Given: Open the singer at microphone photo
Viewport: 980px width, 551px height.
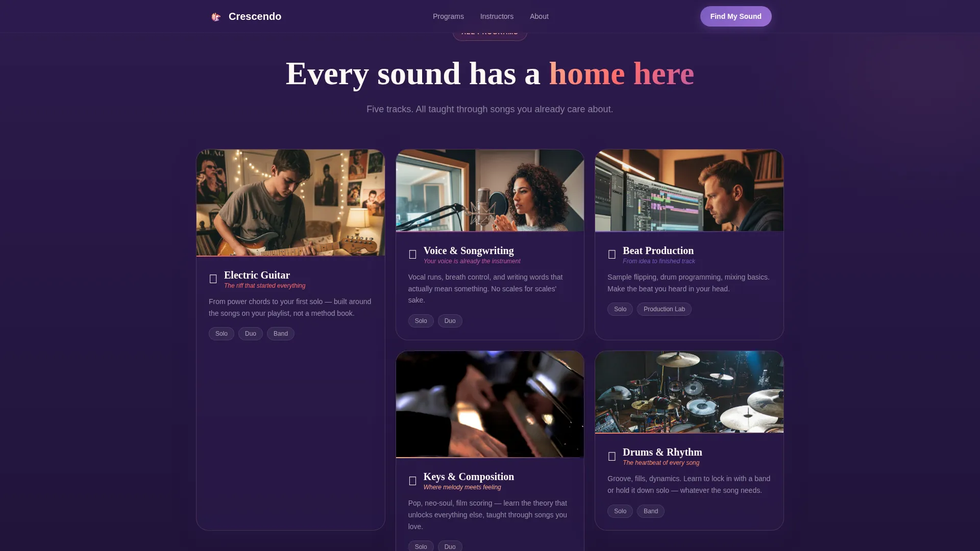Looking at the screenshot, I should click(x=490, y=190).
